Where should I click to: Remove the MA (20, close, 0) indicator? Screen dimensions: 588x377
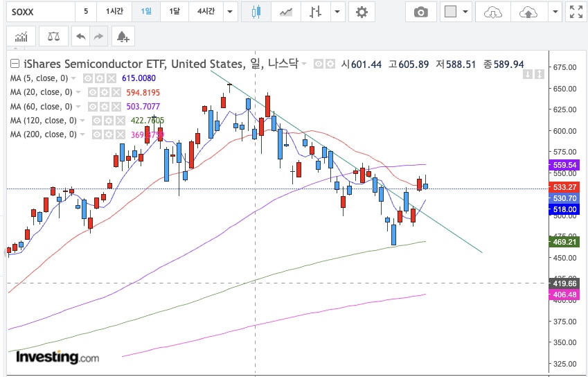(116, 92)
